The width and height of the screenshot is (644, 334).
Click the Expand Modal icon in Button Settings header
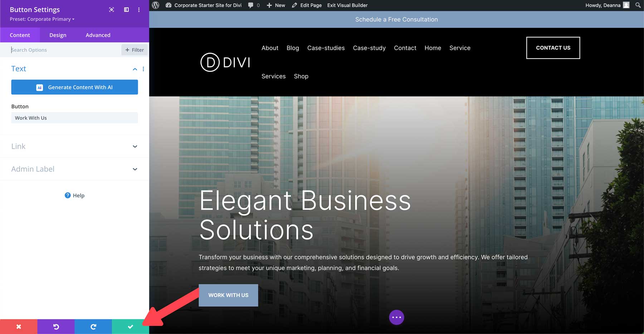point(111,10)
